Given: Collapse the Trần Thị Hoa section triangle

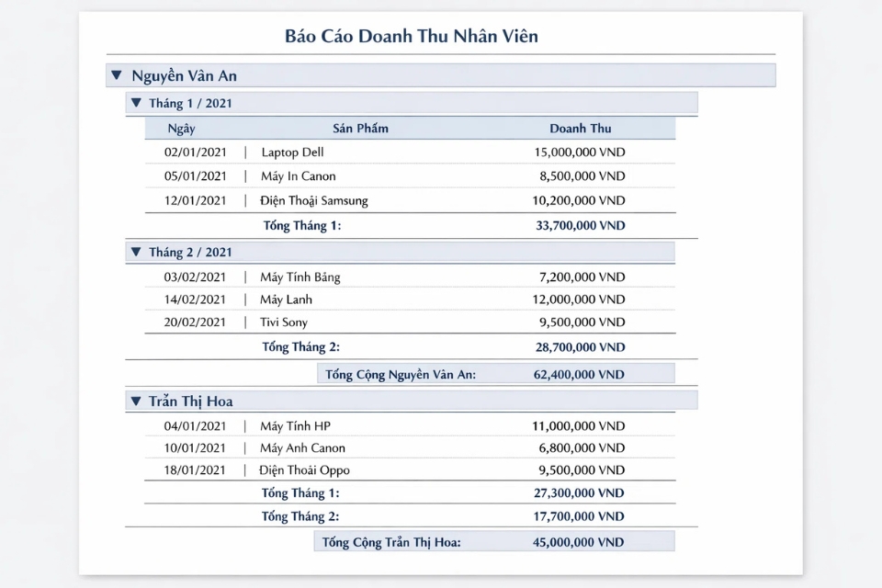Looking at the screenshot, I should (136, 401).
